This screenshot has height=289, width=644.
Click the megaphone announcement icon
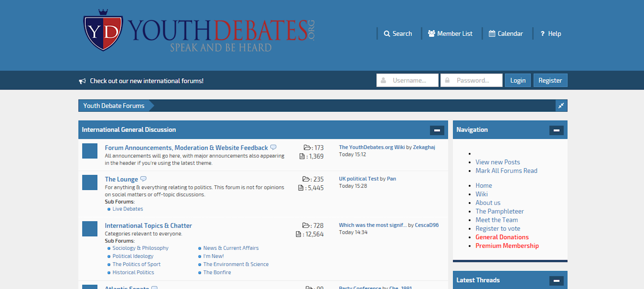click(x=82, y=81)
